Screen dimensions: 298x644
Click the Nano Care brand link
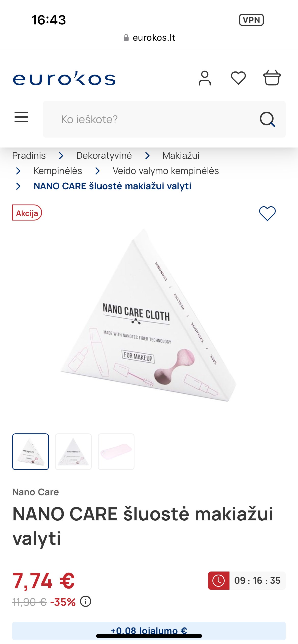point(36,492)
